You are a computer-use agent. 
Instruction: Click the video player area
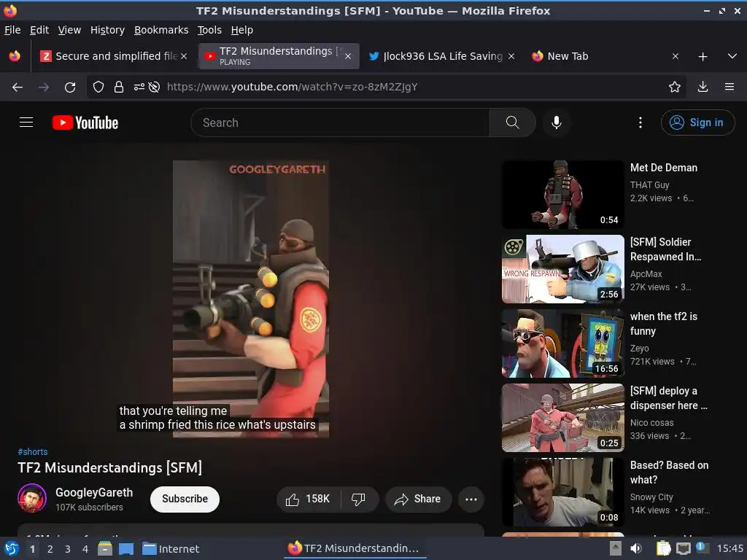tap(251, 299)
